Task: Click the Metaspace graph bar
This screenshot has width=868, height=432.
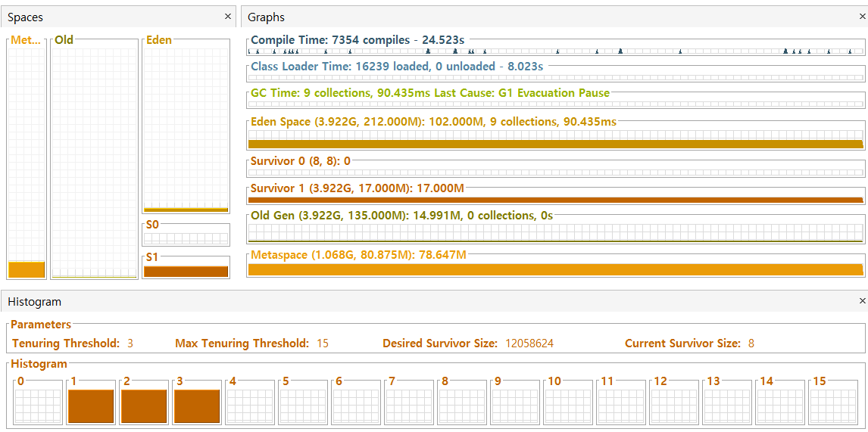Action: [x=555, y=269]
